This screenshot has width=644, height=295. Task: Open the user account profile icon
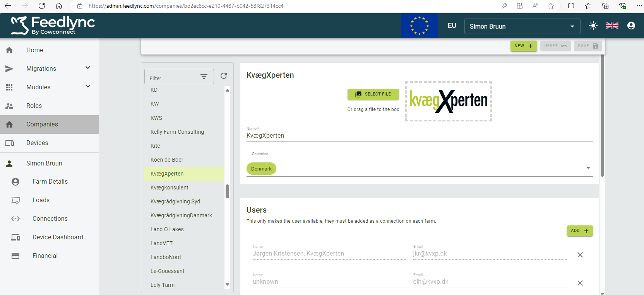pyautogui.click(x=631, y=26)
